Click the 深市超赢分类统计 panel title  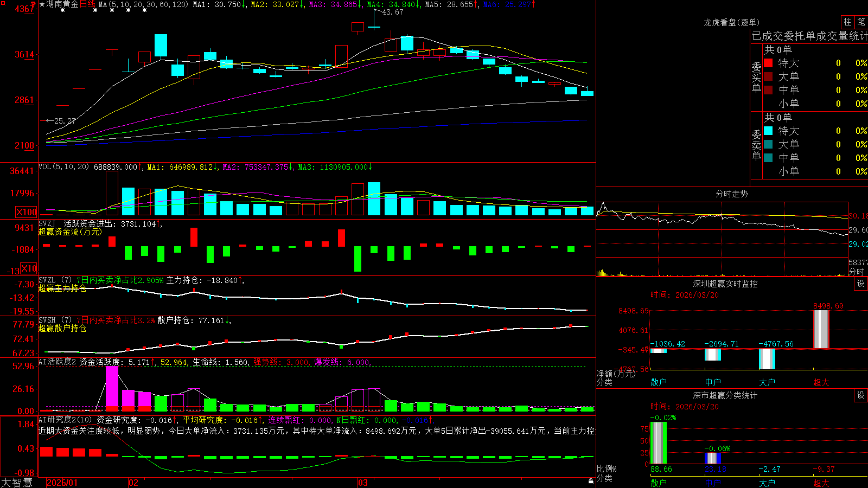point(725,395)
